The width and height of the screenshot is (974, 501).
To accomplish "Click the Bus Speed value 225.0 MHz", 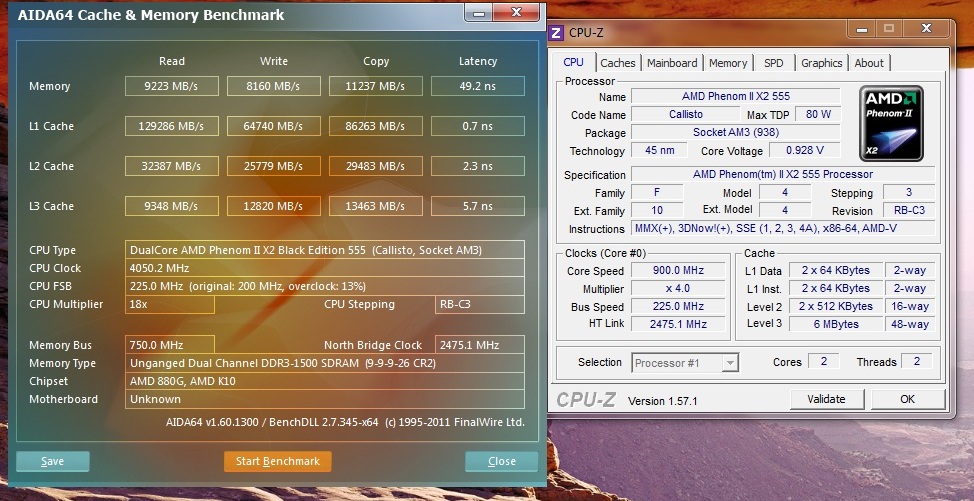I will point(678,306).
